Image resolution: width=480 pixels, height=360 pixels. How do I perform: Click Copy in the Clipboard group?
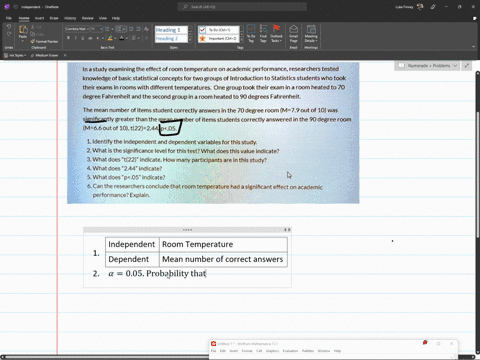tap(37, 34)
